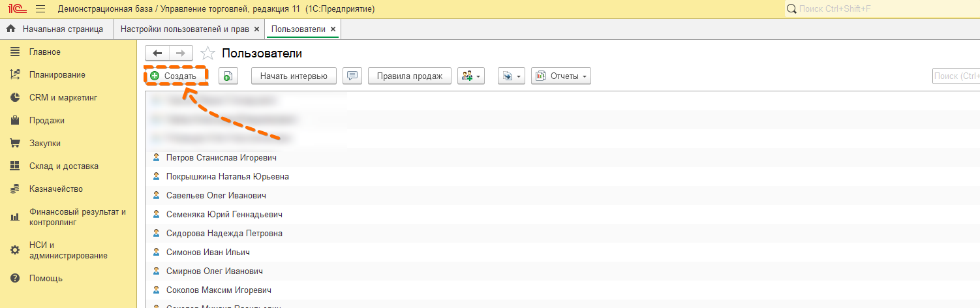This screenshot has height=308, width=980.
Task: Expand the go-to arrow dropdown button
Action: pos(512,76)
